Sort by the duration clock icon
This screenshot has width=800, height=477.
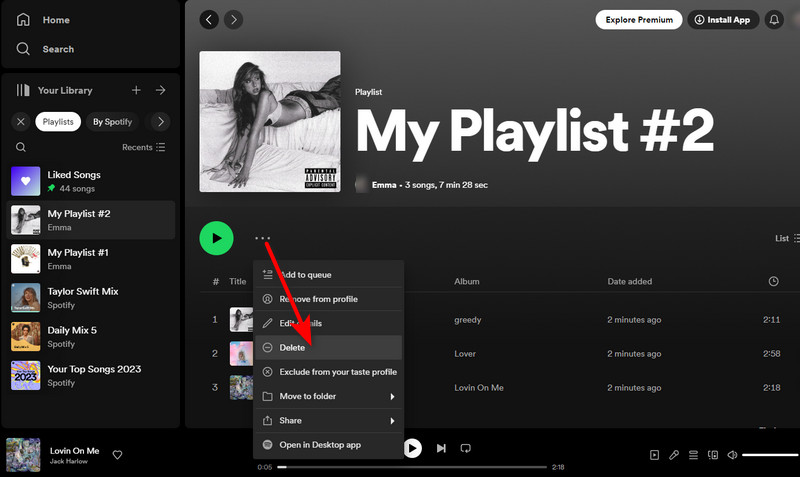pyautogui.click(x=773, y=281)
